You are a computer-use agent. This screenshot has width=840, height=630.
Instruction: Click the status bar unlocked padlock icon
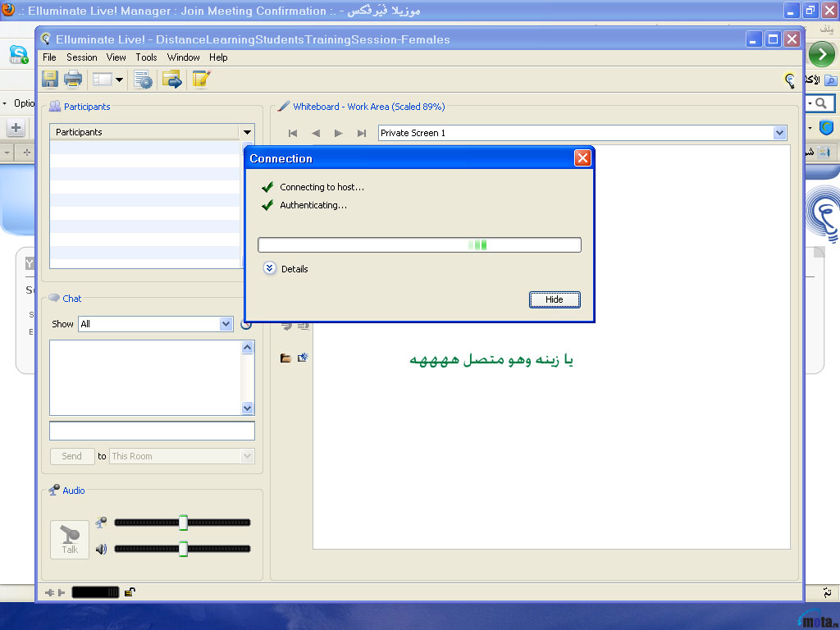click(130, 592)
